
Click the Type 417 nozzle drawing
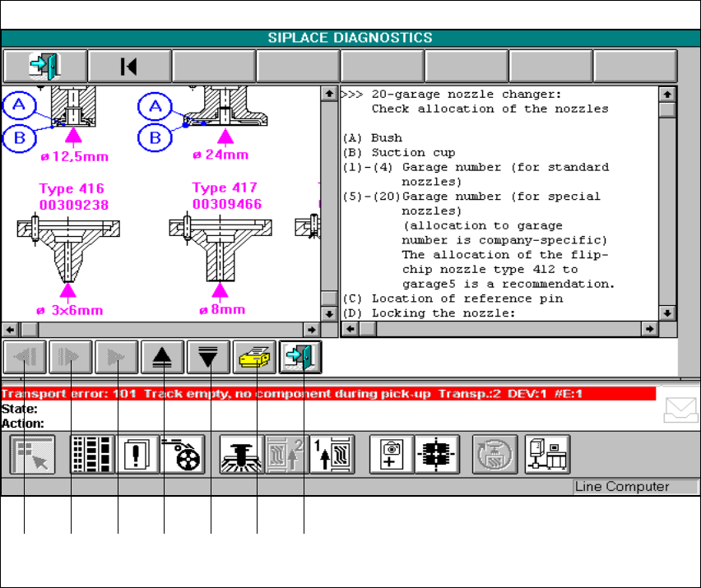coord(221,248)
